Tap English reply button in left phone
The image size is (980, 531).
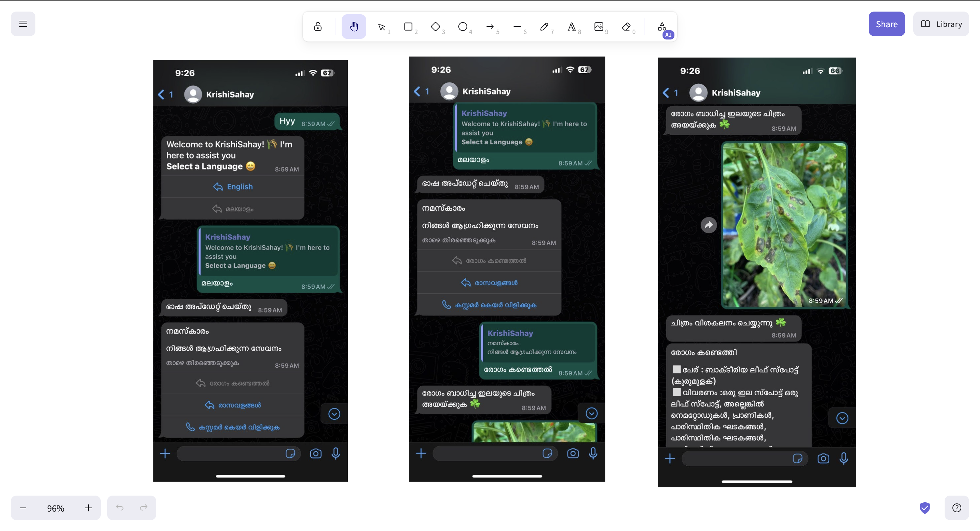click(x=233, y=187)
